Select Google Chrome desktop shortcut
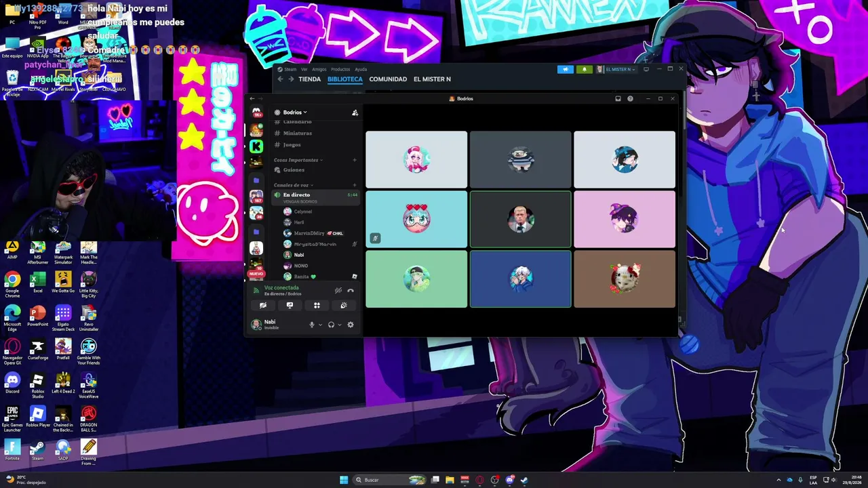Viewport: 868px width, 488px height. click(12, 283)
